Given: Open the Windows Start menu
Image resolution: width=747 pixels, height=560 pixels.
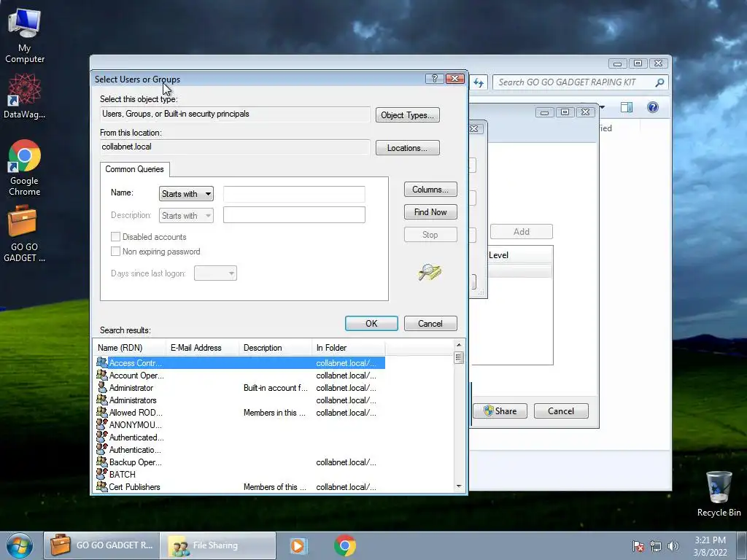Looking at the screenshot, I should click(20, 545).
